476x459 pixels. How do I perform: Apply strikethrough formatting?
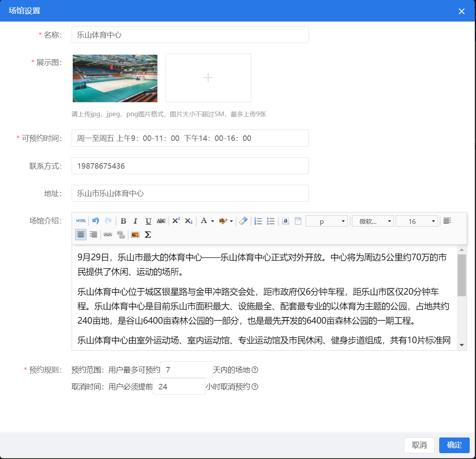coord(161,221)
